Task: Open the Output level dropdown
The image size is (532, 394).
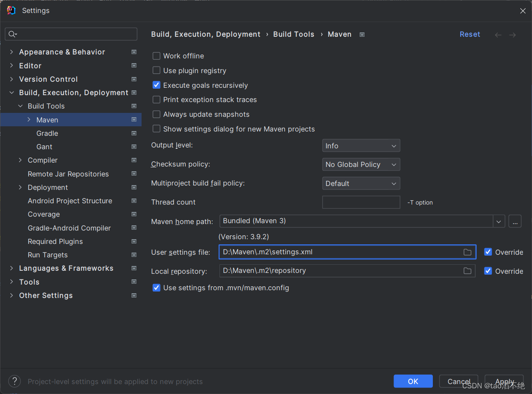Action: pos(361,146)
